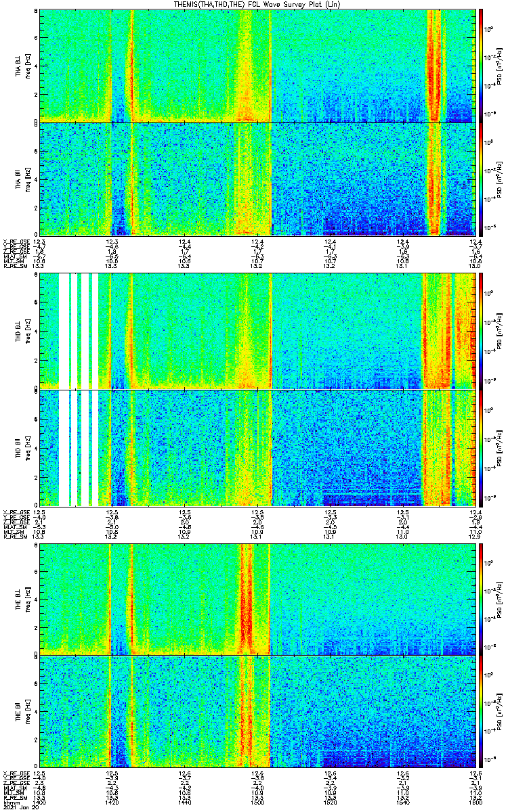The image size is (508, 812).
Task: Click the THE B∥ spectrogram panel
Action: pos(256,712)
